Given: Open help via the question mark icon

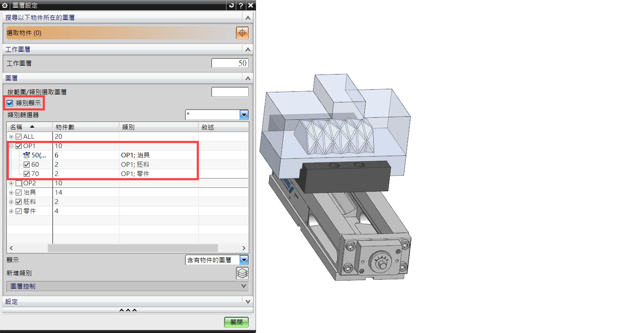Looking at the screenshot, I should (241, 6).
